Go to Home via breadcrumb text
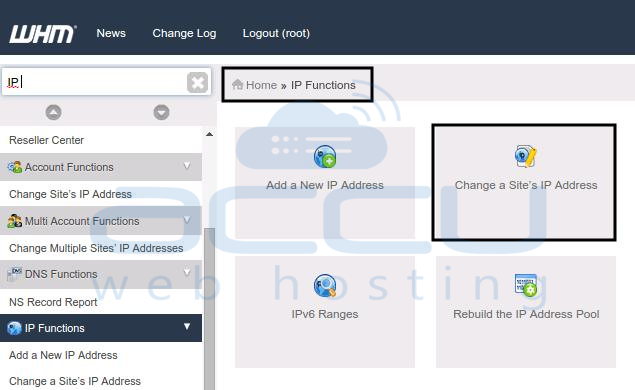Screen dimensions: 635x390 click(x=262, y=85)
